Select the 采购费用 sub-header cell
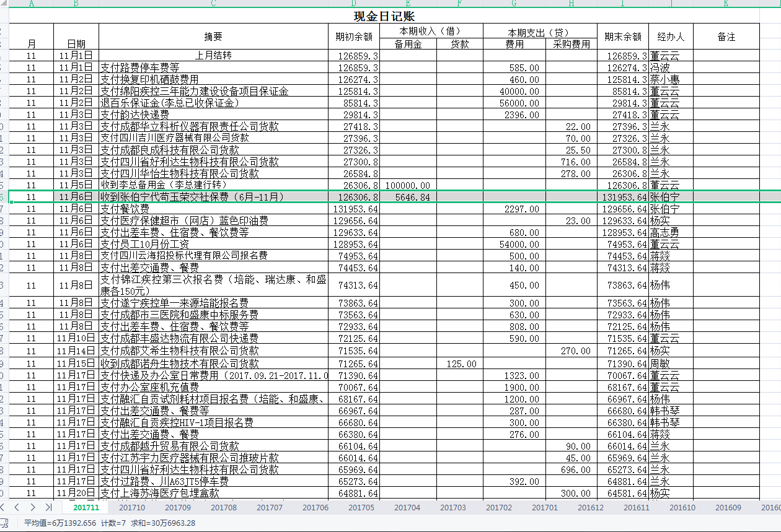This screenshot has width=781, height=532. [571, 44]
